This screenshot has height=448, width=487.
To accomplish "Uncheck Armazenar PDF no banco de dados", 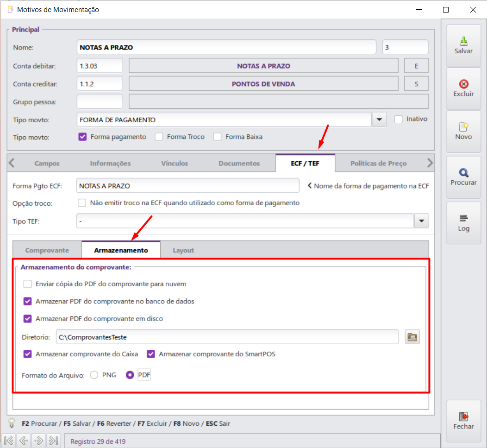I will click(27, 301).
